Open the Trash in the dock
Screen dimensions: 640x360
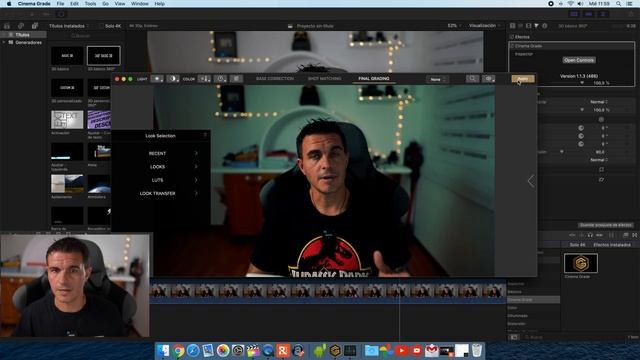[x=477, y=350]
